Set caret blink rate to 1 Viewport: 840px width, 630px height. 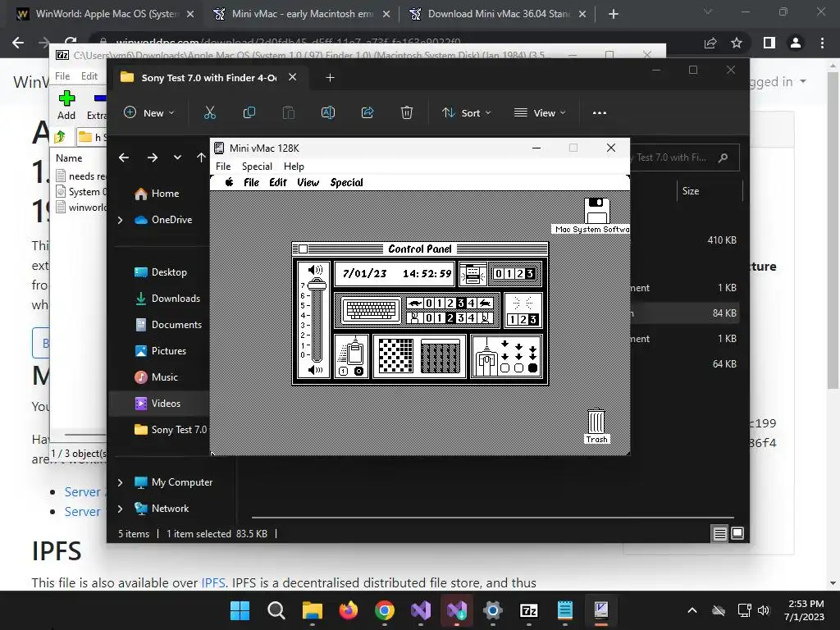pos(512,320)
